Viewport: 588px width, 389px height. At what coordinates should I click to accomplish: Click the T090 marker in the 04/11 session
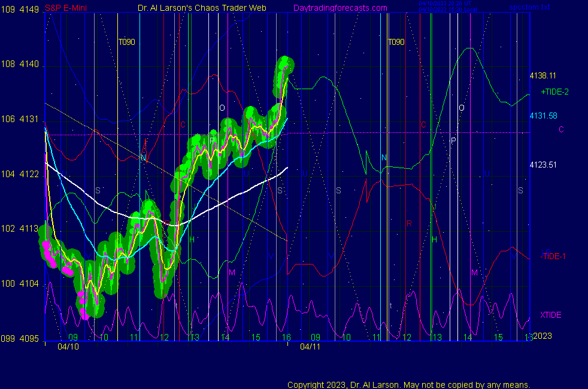(x=396, y=42)
